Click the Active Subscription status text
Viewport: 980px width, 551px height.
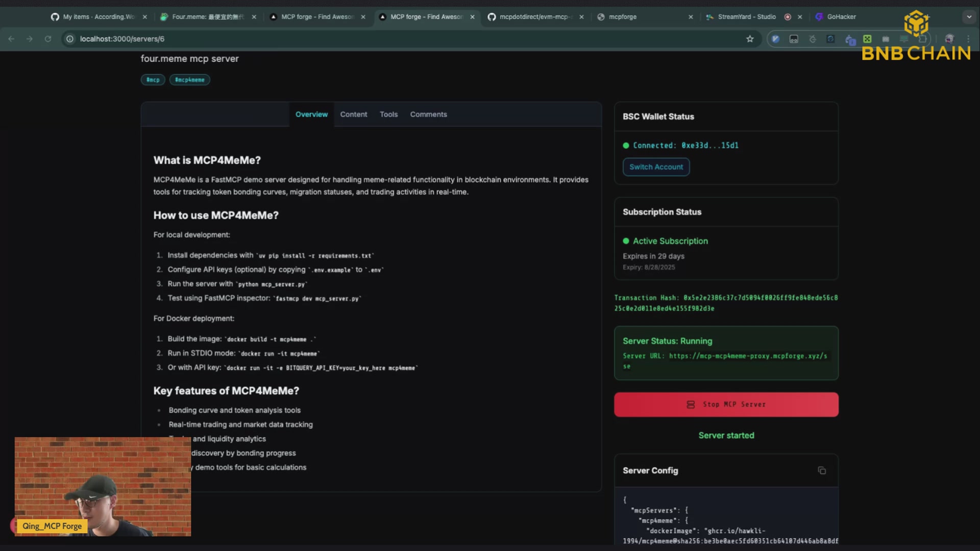pyautogui.click(x=670, y=241)
